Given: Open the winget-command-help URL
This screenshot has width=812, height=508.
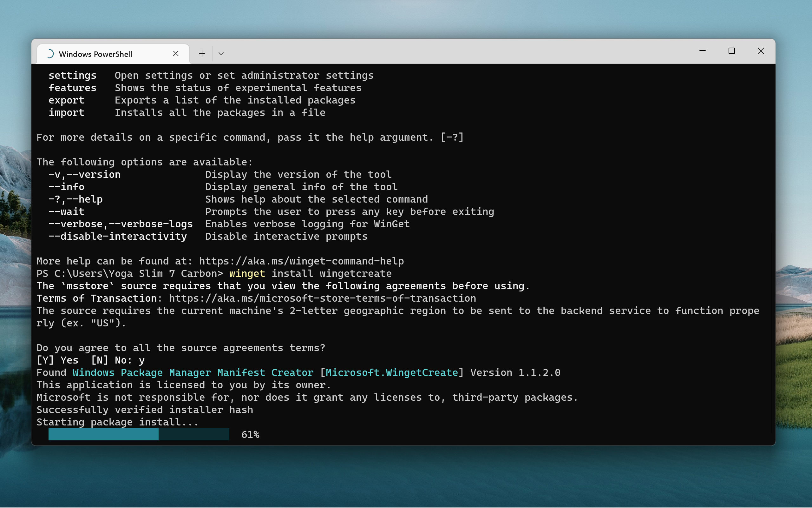Looking at the screenshot, I should coord(301,261).
